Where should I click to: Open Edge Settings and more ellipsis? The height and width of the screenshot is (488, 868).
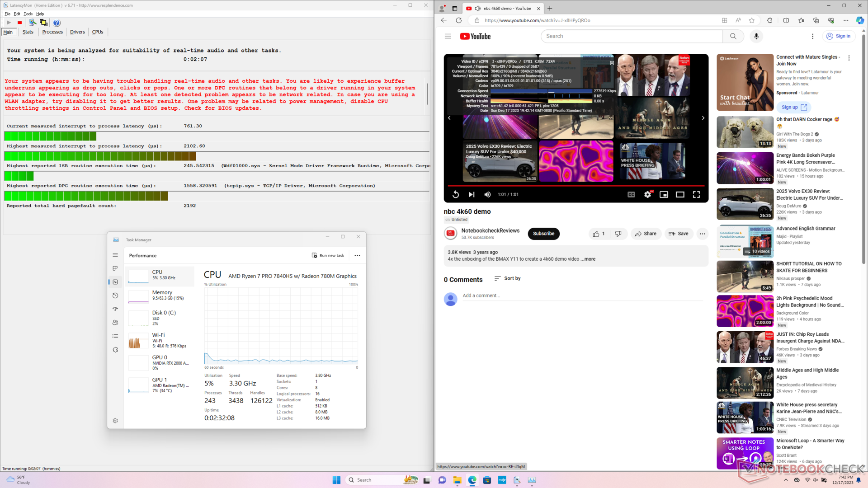tap(846, 20)
